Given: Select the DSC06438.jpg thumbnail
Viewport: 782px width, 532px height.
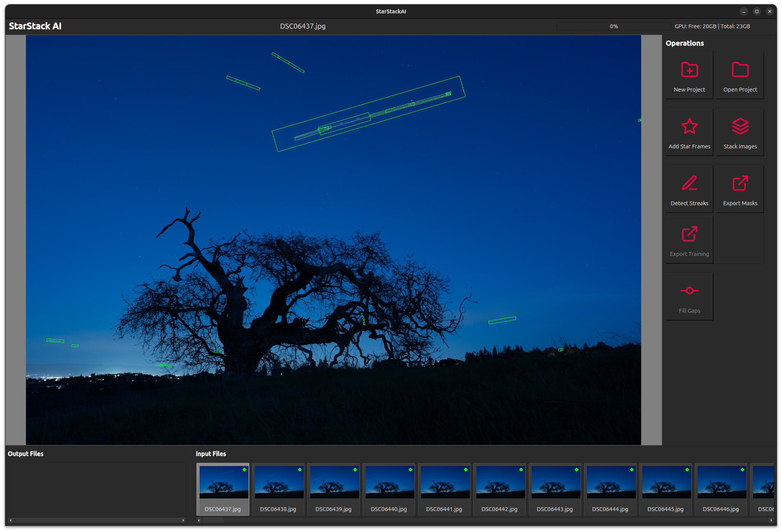Looking at the screenshot, I should coord(278,482).
